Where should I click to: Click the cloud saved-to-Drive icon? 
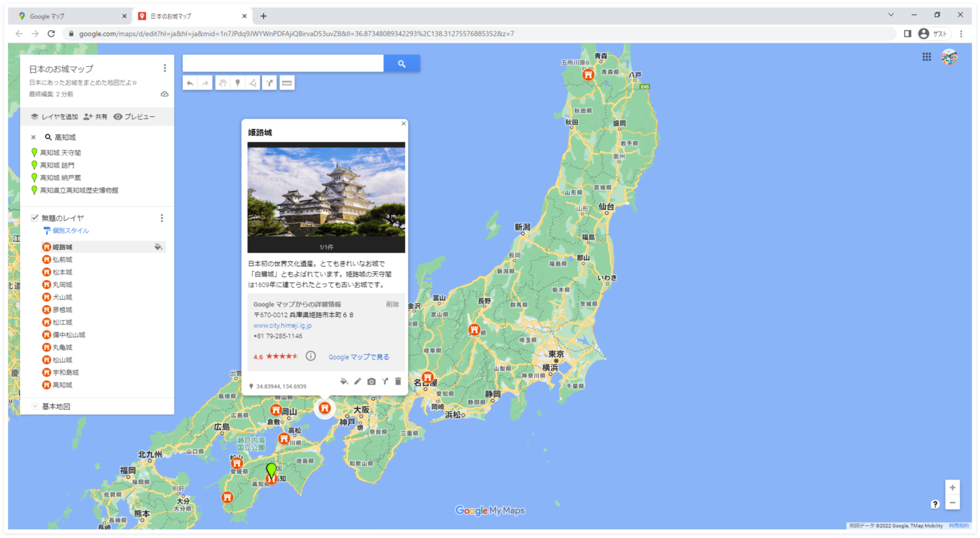coord(164,94)
